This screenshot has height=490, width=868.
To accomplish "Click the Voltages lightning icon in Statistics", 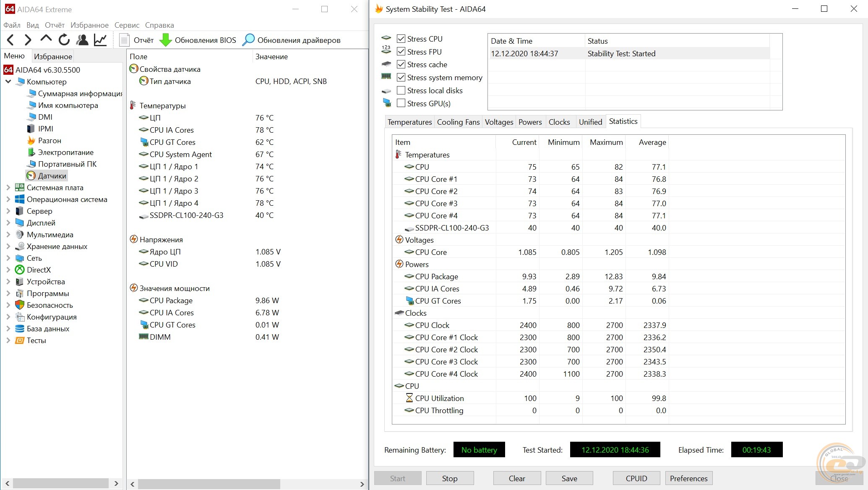I will click(399, 240).
